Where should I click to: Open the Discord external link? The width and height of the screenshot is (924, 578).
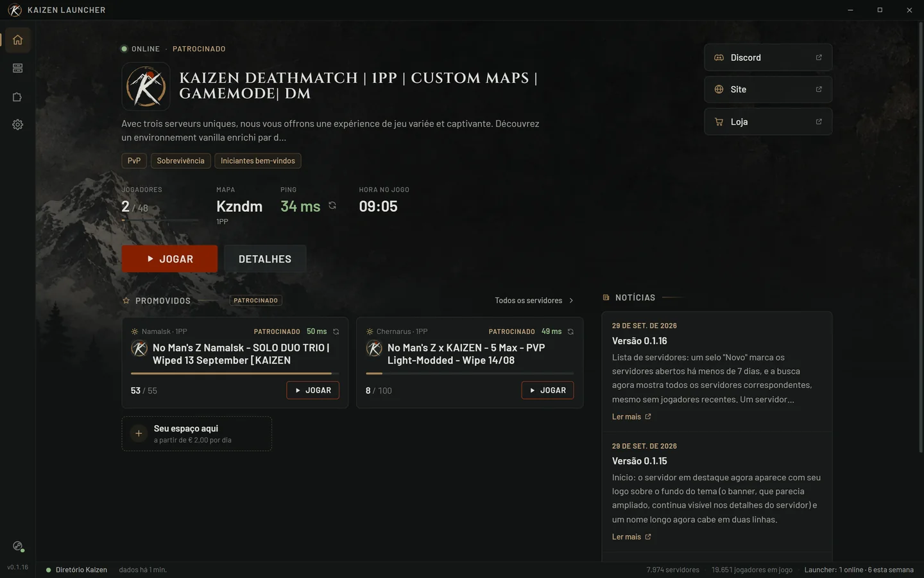coord(768,58)
